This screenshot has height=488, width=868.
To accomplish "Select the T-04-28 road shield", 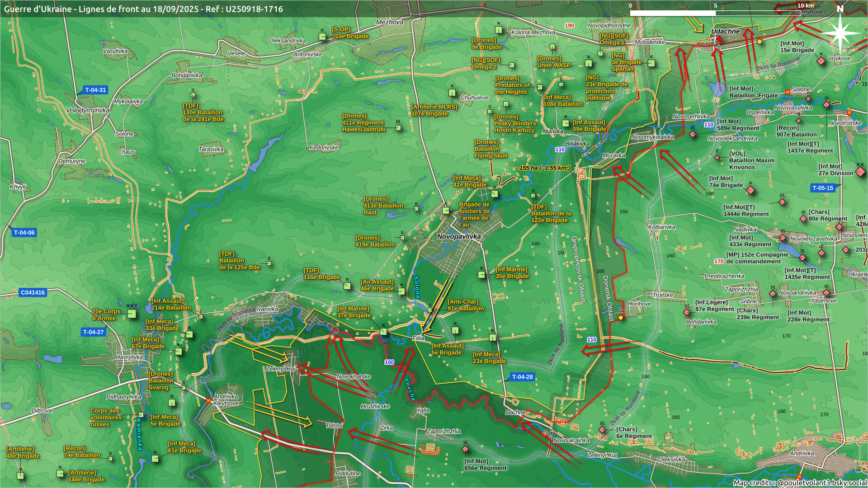I will [x=522, y=377].
